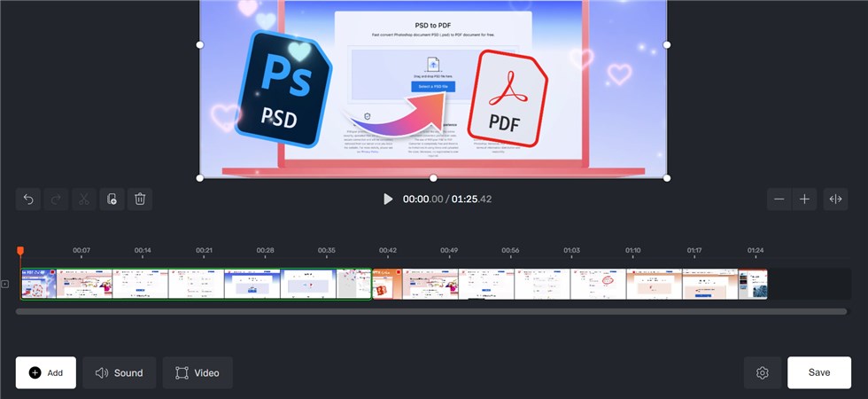Jump to 00:49 on the timeline ruler
The image size is (868, 399).
coord(449,250)
